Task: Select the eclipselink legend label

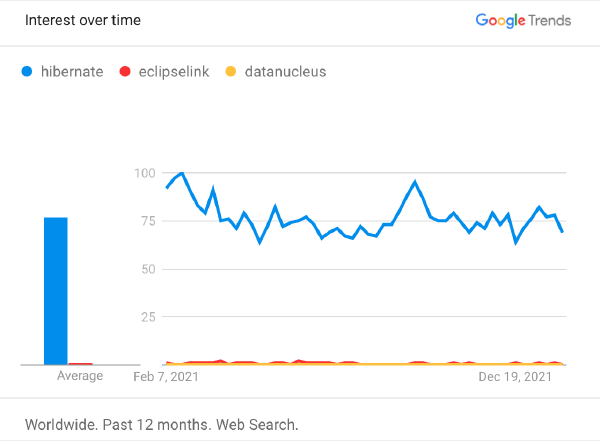Action: tap(176, 71)
